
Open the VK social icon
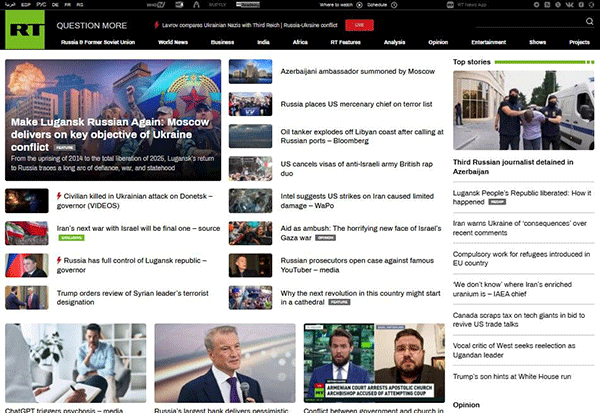570,5
